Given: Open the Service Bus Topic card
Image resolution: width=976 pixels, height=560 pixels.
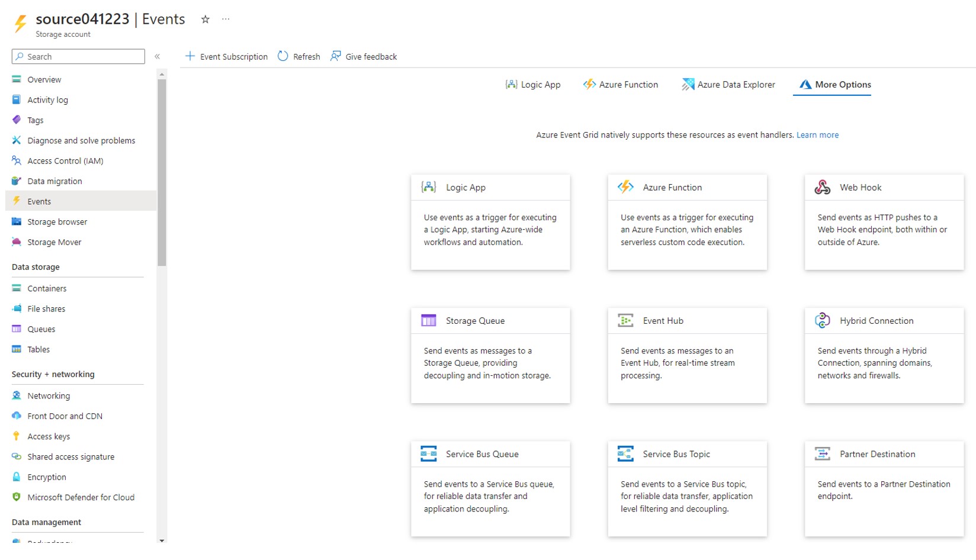Looking at the screenshot, I should 687,488.
